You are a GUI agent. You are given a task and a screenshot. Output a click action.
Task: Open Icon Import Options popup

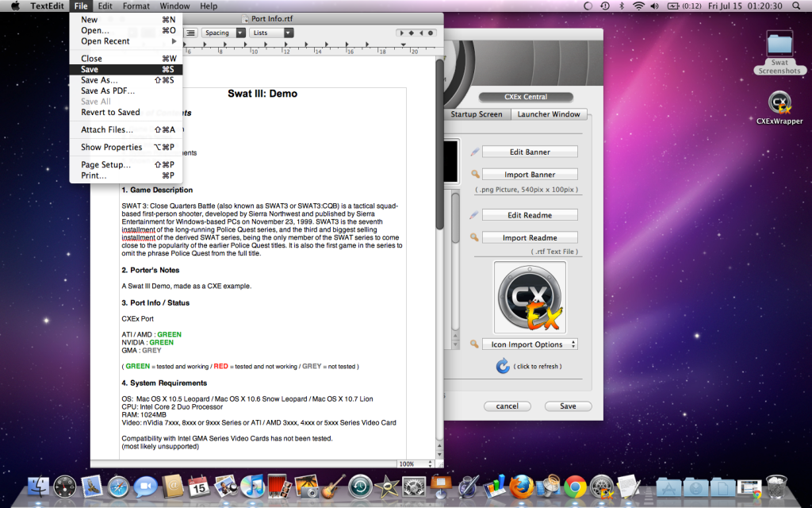pyautogui.click(x=530, y=344)
